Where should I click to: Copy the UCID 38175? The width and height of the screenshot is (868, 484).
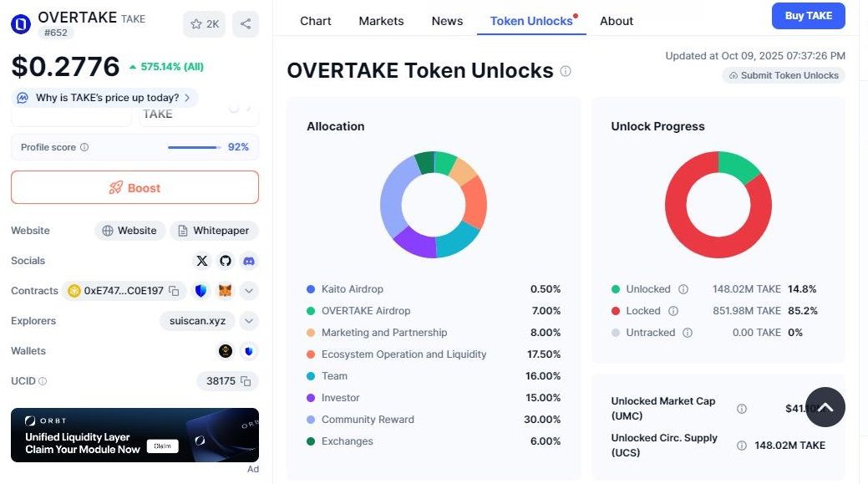(x=246, y=381)
